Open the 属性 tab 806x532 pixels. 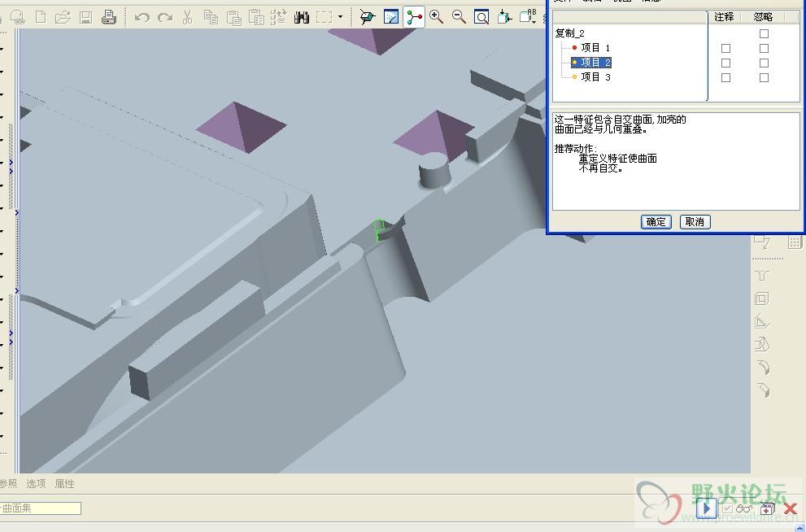click(x=64, y=483)
